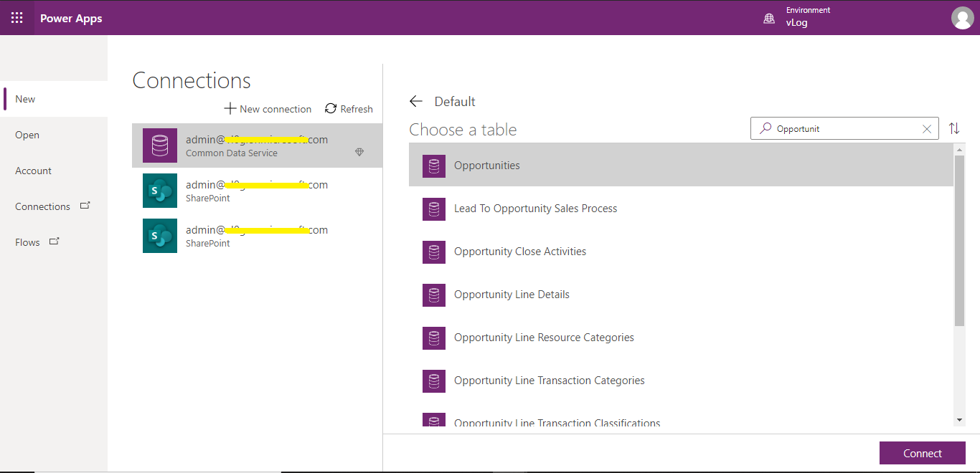Click the Connections external link icon

[85, 206]
